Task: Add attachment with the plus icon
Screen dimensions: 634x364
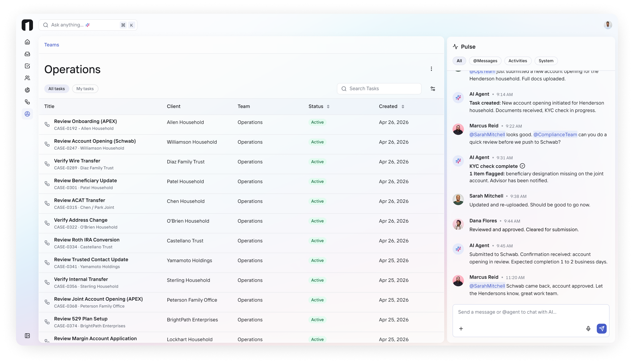Action: [x=461, y=328]
